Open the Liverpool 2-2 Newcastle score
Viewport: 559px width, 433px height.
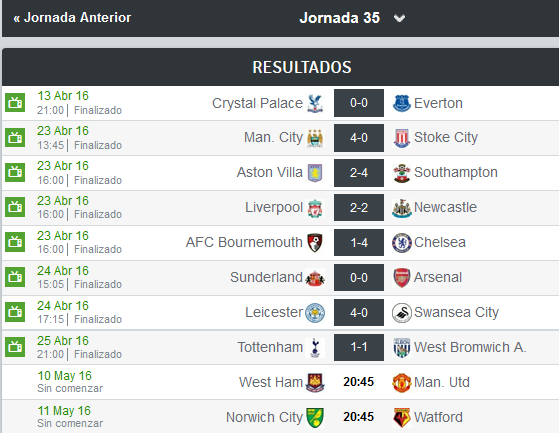click(x=359, y=207)
